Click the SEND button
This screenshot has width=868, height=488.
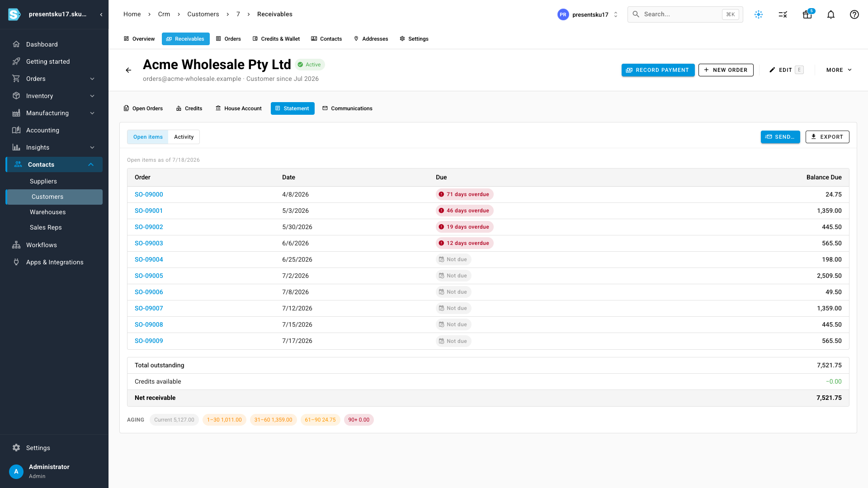pyautogui.click(x=780, y=137)
